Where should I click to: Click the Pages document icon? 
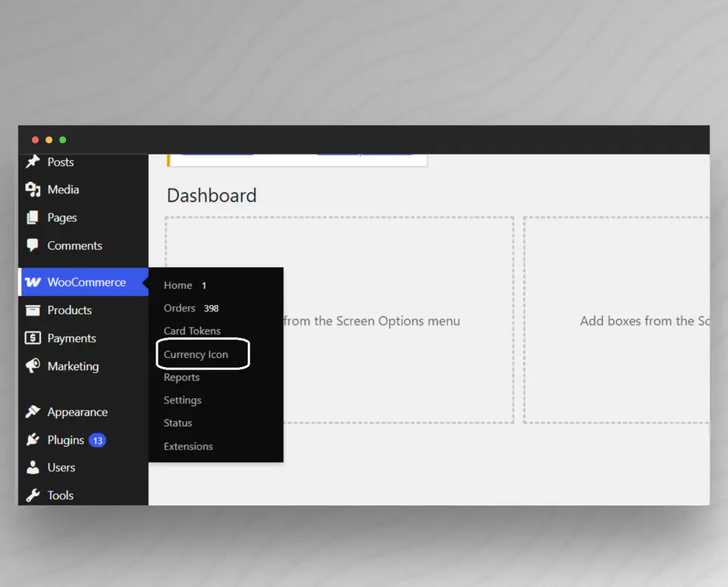pyautogui.click(x=33, y=218)
